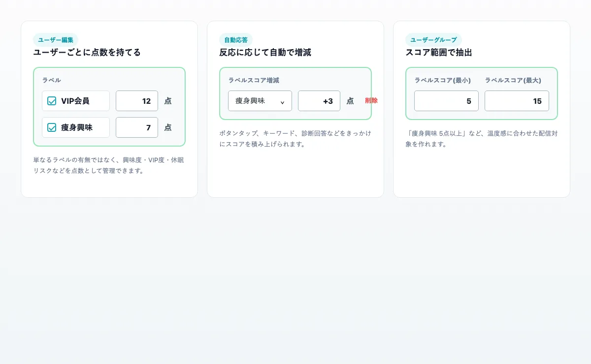The width and height of the screenshot is (591, 364).
Task: Click the red 削除 link
Action: coord(371,101)
